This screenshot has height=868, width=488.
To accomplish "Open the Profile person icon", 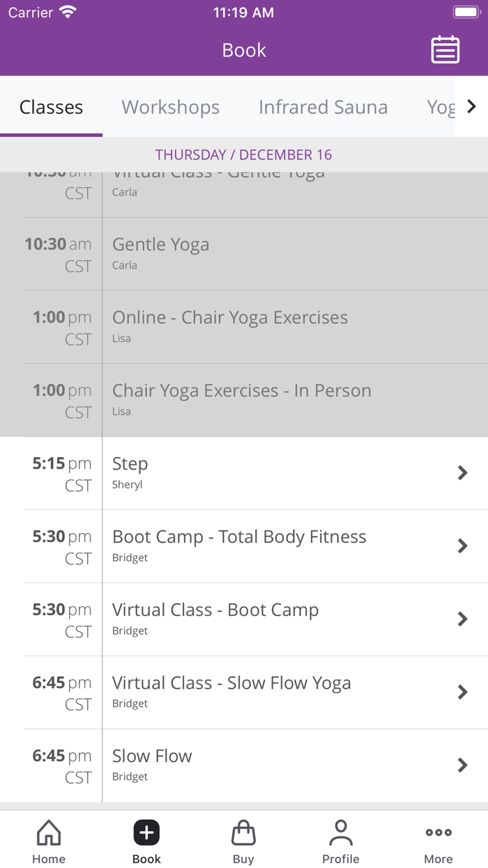I will (341, 832).
